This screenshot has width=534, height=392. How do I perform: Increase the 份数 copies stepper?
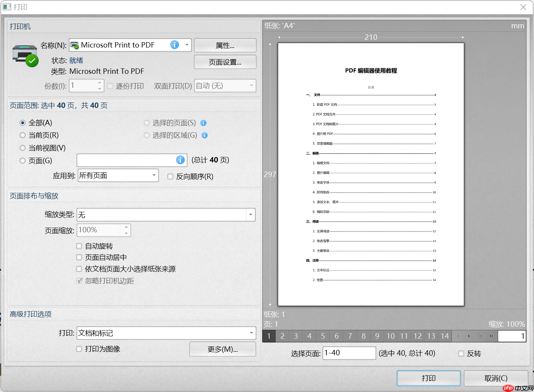coord(100,82)
